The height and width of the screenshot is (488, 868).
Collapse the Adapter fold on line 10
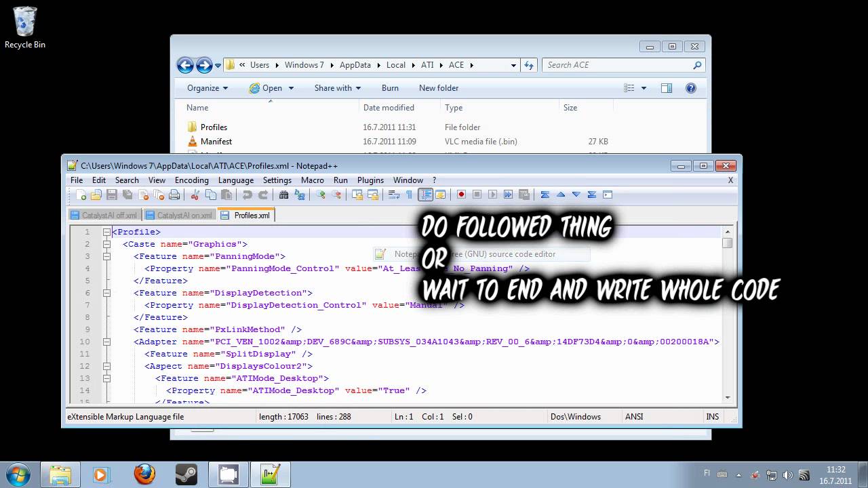point(106,342)
